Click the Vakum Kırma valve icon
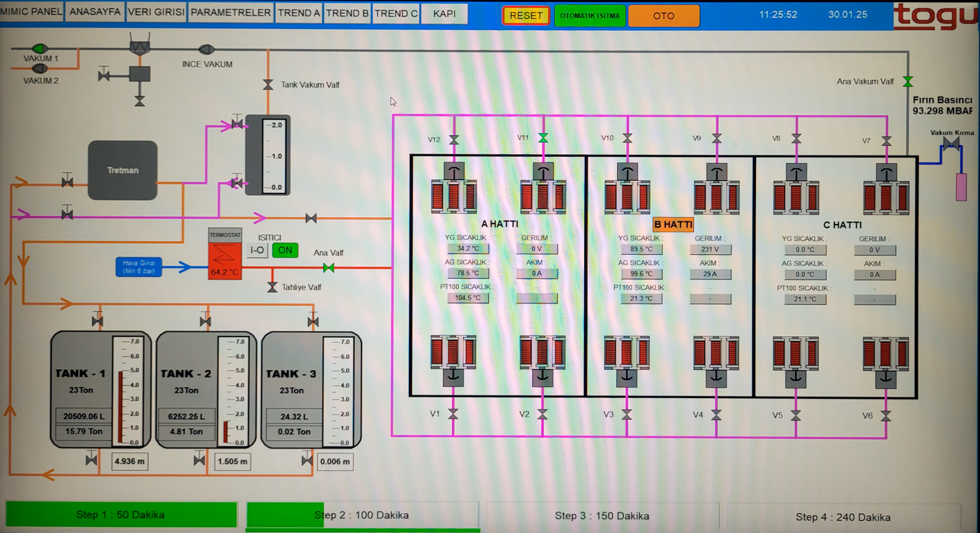The width and height of the screenshot is (980, 533). pyautogui.click(x=951, y=143)
